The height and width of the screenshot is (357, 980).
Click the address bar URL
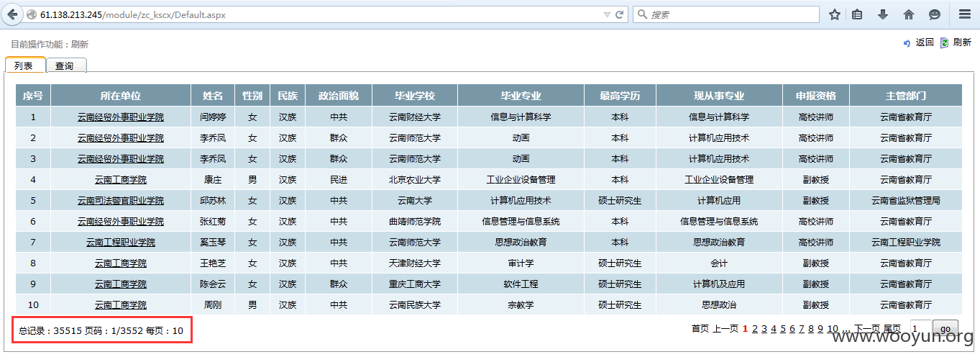(133, 15)
